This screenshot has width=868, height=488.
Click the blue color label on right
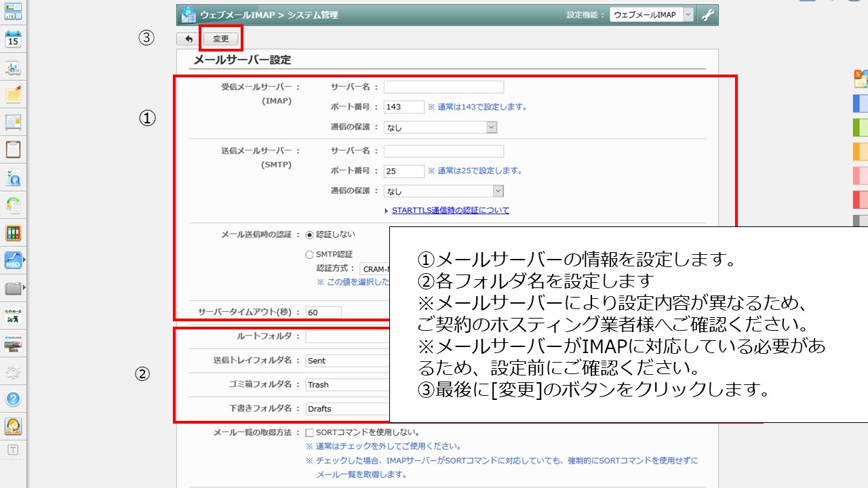(x=860, y=104)
